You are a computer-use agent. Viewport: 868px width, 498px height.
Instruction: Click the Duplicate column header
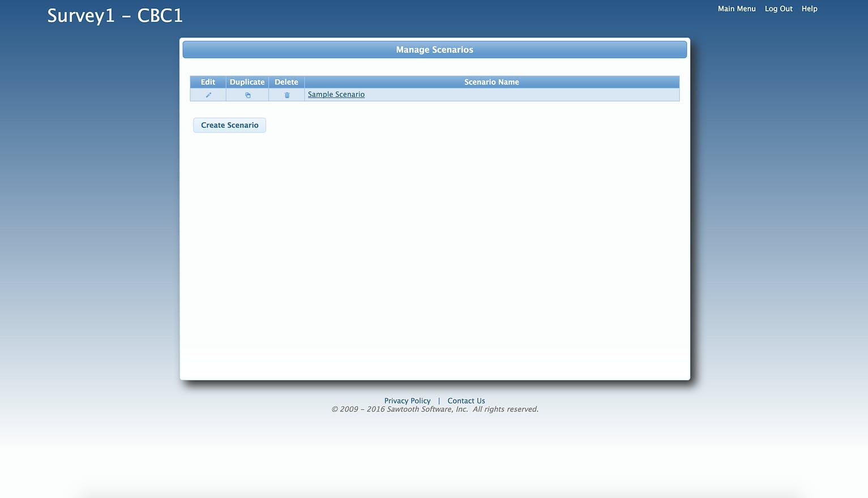tap(247, 82)
